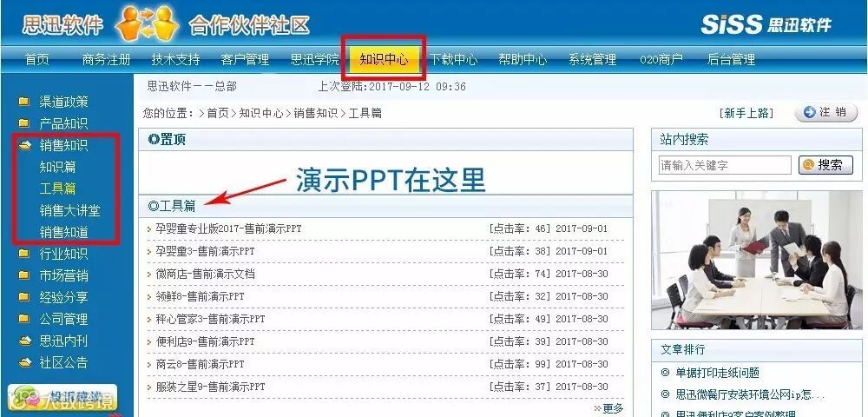Expand the 公司管理 category
868x417 pixels.
click(63, 319)
